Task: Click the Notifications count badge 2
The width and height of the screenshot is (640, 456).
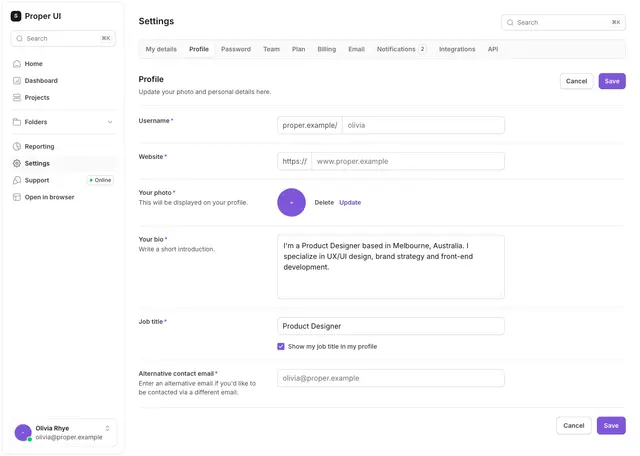Action: pyautogui.click(x=422, y=49)
